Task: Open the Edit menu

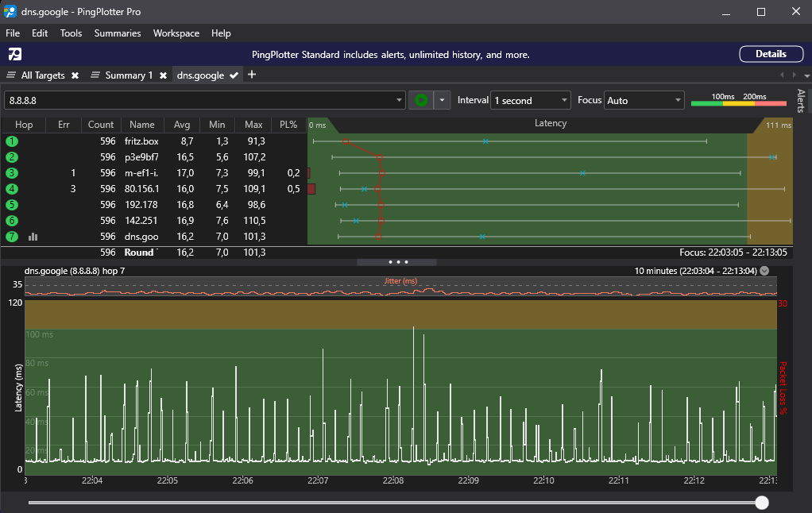Action: point(40,33)
